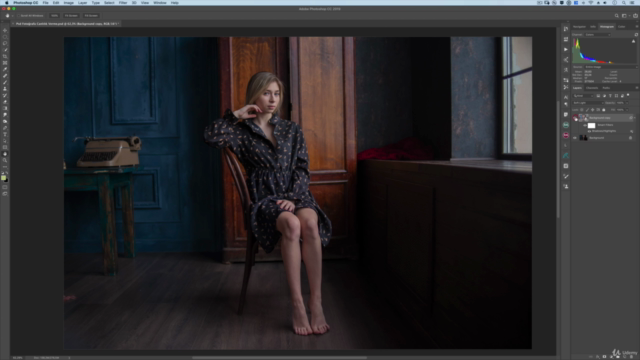The image size is (640, 360).
Task: Select the Healing Brush tool
Action: 5,76
